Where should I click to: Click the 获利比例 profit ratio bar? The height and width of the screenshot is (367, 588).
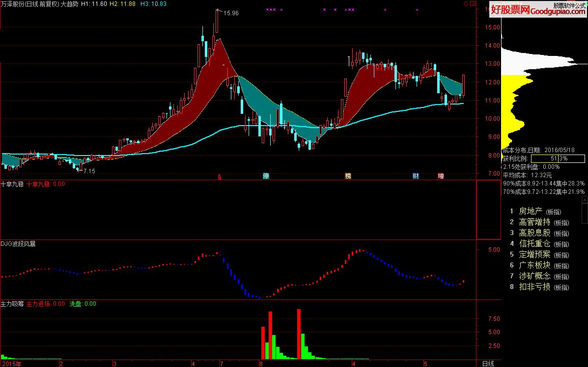pos(558,159)
